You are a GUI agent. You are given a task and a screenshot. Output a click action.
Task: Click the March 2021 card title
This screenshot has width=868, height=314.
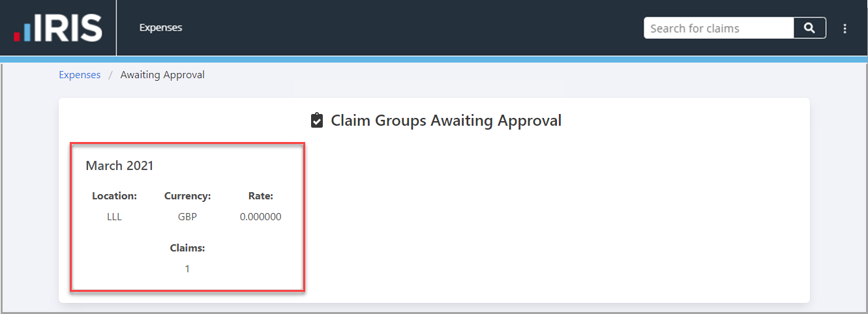pos(119,165)
